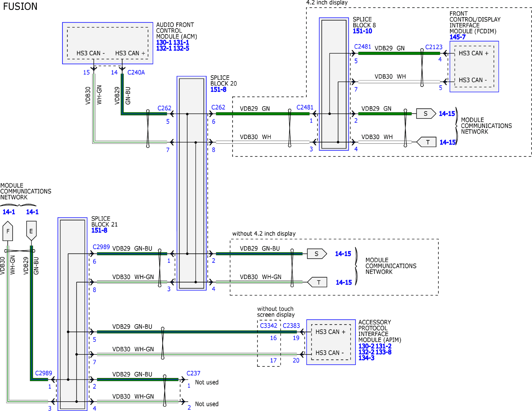
Task: Select the C262 label above pin 6
Action: 218,107
